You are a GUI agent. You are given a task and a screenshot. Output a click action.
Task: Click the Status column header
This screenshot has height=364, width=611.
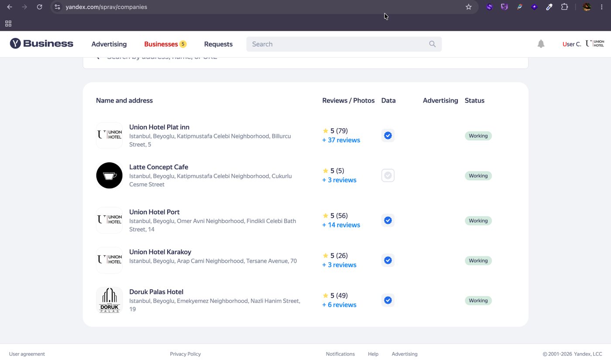click(474, 100)
